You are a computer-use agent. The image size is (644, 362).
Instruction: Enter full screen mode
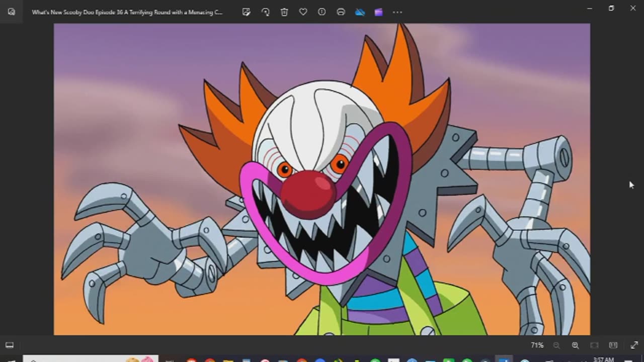(634, 345)
